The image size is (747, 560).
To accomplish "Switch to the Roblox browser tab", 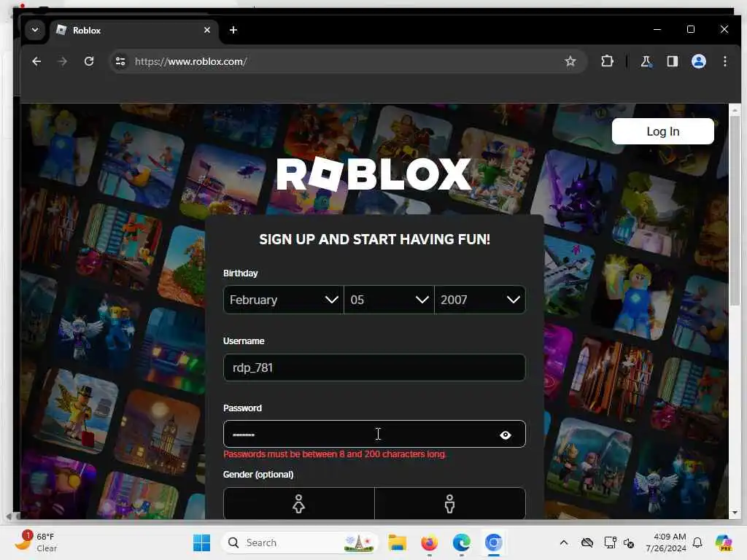I will [x=133, y=31].
